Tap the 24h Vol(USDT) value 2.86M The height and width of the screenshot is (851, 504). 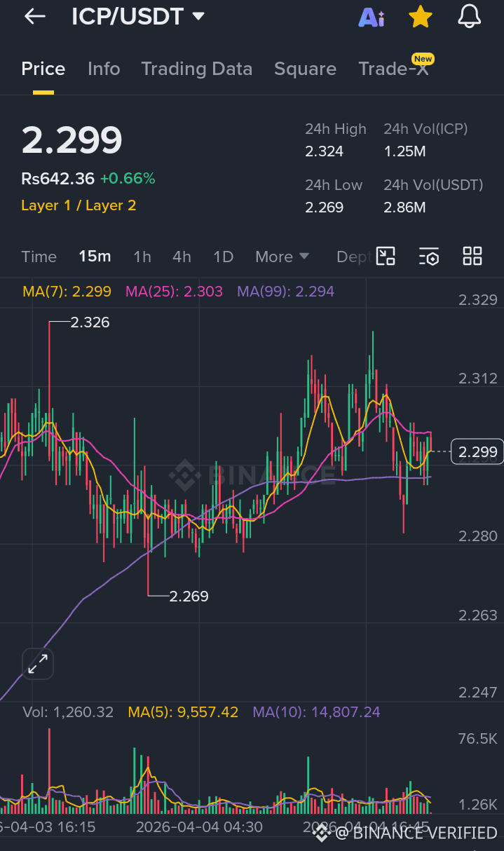[404, 207]
